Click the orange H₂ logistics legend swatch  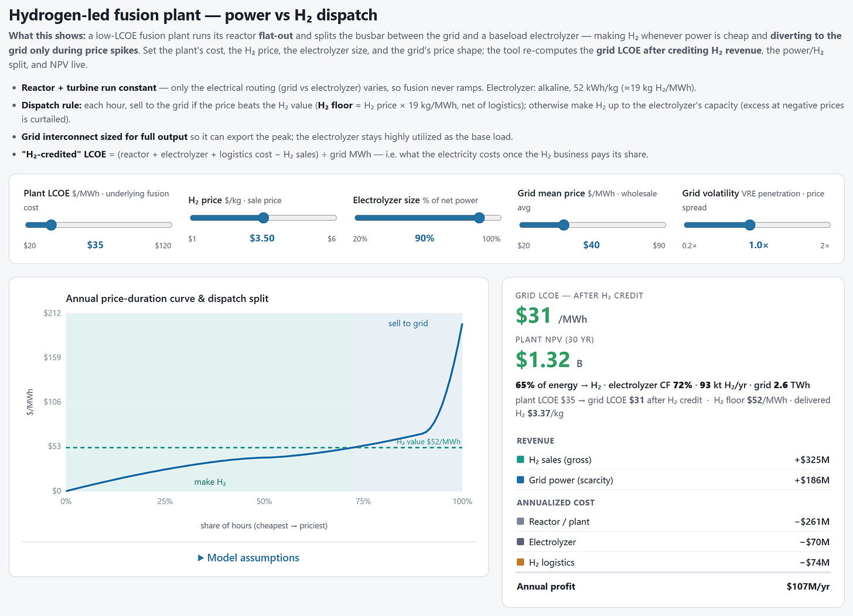[520, 563]
